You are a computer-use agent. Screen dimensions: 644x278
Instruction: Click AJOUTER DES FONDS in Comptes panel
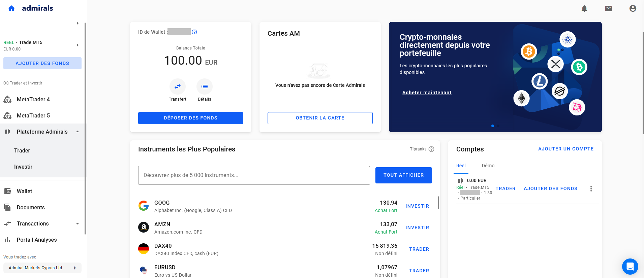[x=550, y=188]
